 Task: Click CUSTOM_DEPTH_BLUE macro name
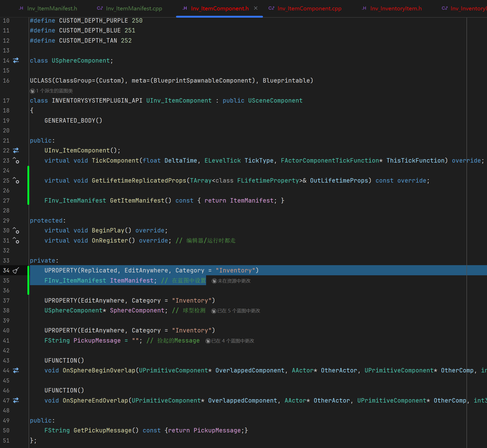(x=90, y=30)
